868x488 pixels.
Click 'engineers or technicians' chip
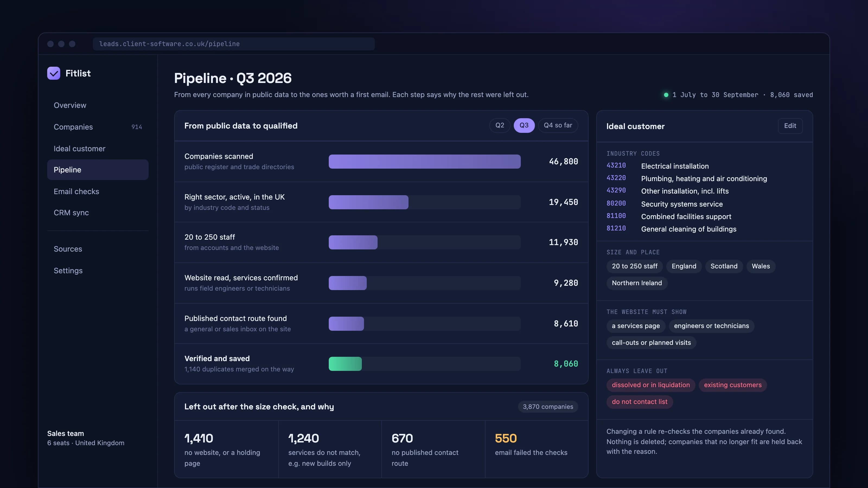(711, 326)
